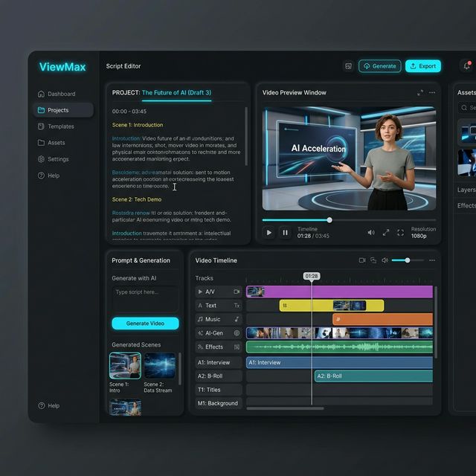Click the ViewMax logo
476x476 pixels.
tap(62, 67)
